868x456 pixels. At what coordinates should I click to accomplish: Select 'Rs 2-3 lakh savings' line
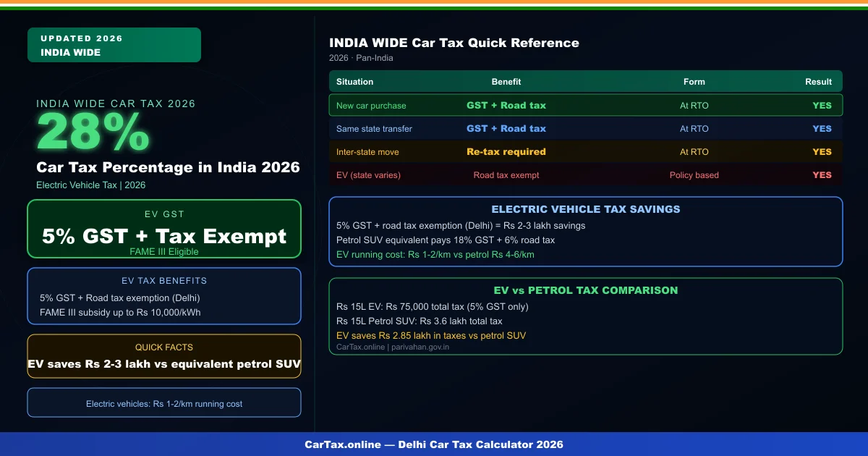coord(461,226)
